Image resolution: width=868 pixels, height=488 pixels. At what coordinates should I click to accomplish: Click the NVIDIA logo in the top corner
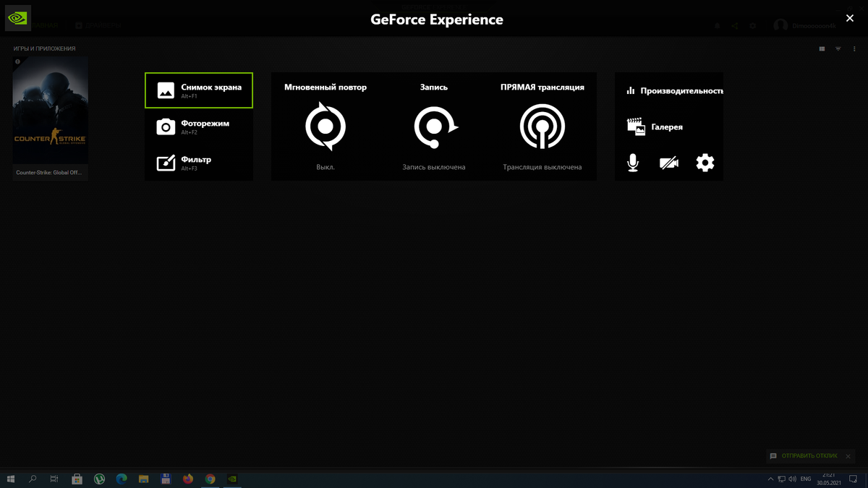17,18
